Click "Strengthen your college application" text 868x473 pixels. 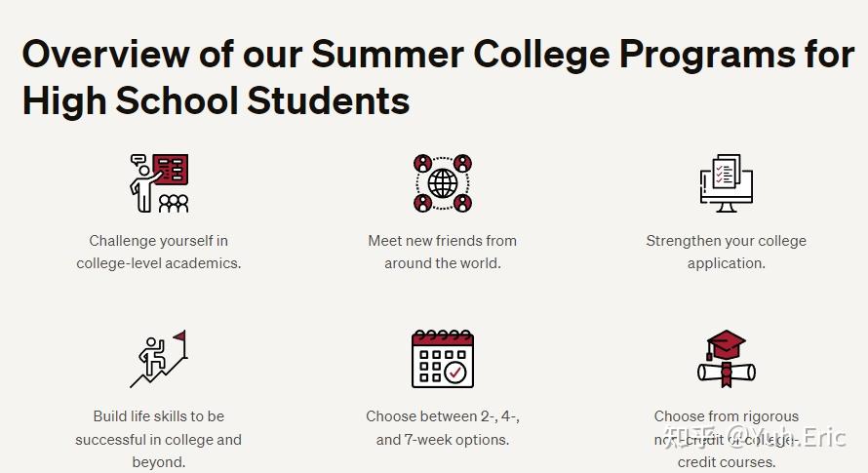[726, 252]
